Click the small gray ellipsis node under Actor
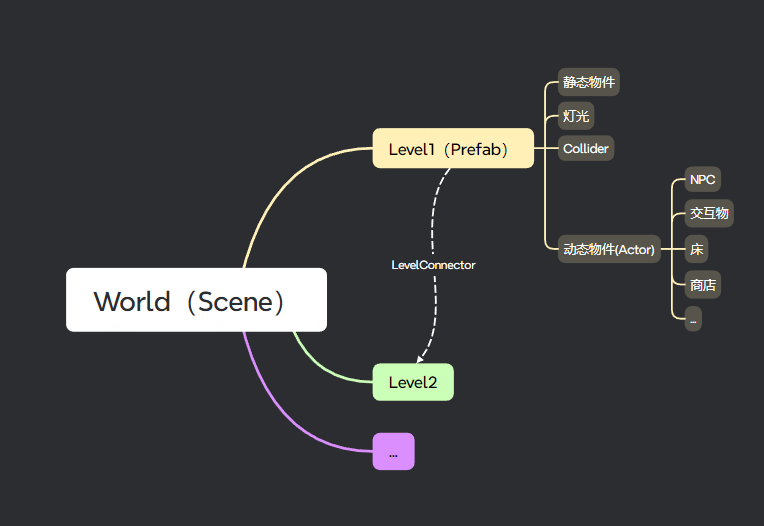The height and width of the screenshot is (526, 764). click(x=693, y=319)
